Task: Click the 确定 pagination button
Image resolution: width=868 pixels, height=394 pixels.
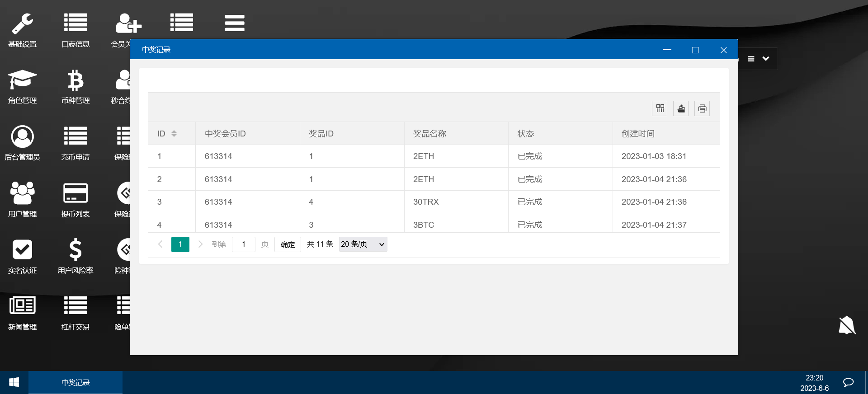Action: [x=288, y=244]
